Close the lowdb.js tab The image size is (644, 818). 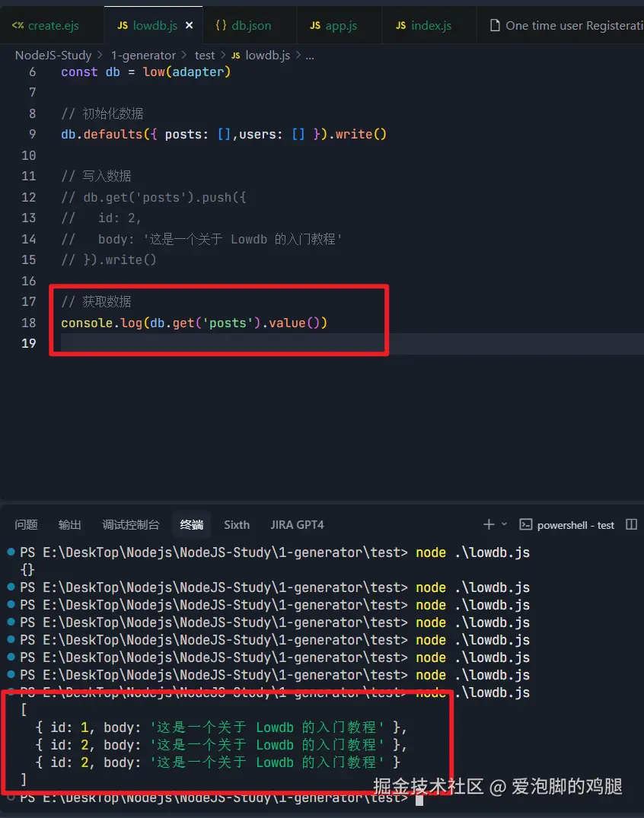[x=189, y=25]
